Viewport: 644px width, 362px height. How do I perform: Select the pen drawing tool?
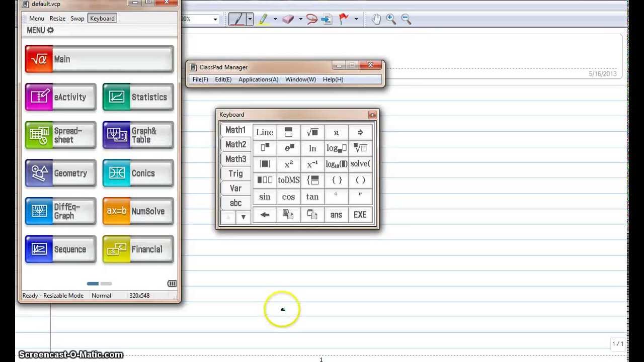point(237,19)
